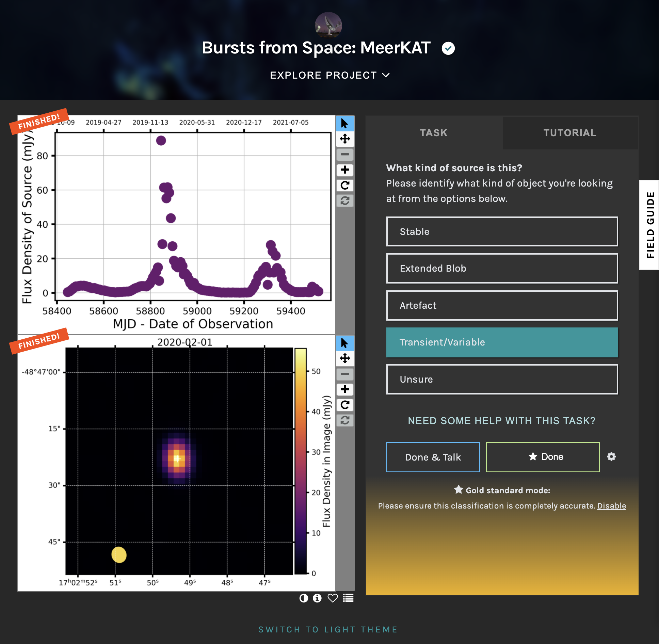Select pointer tool on light curve viewer
Screen dimensions: 659x644
point(345,124)
